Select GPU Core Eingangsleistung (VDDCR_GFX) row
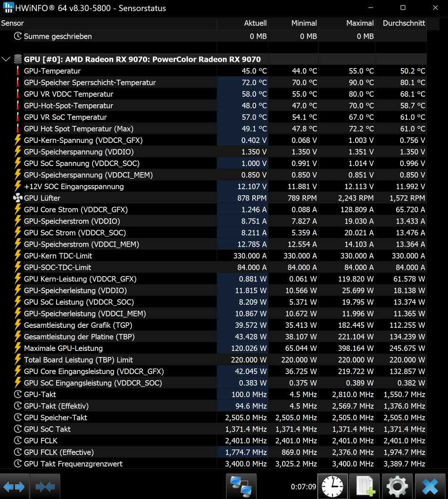 tap(213, 371)
